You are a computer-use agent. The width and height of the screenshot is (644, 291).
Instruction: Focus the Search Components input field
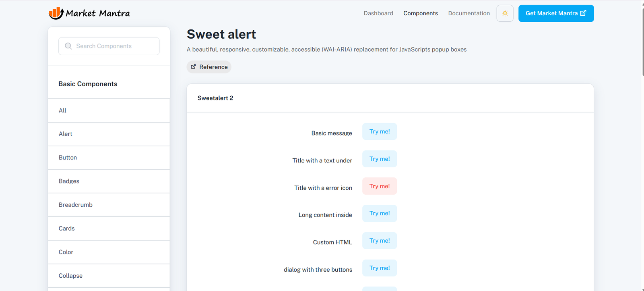(x=109, y=46)
